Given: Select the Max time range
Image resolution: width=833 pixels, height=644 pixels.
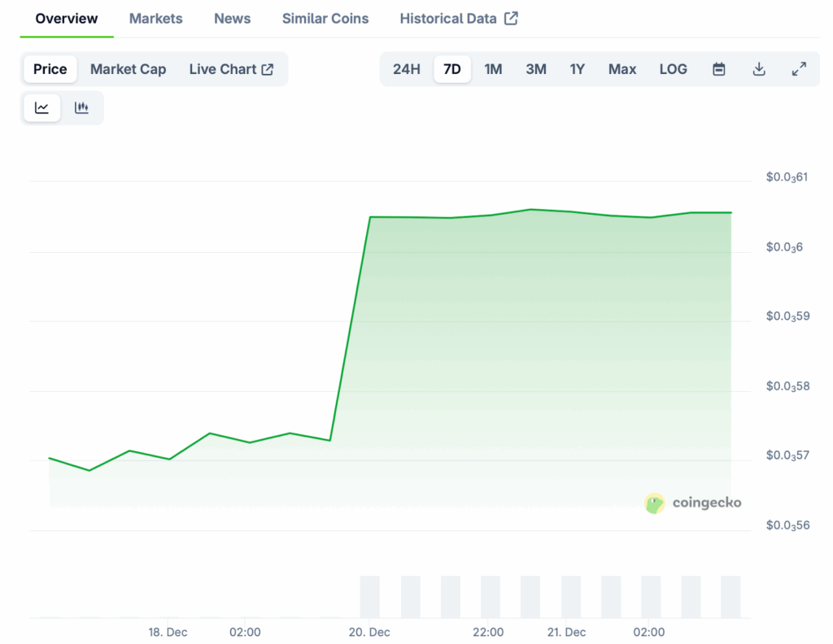Looking at the screenshot, I should click(621, 69).
